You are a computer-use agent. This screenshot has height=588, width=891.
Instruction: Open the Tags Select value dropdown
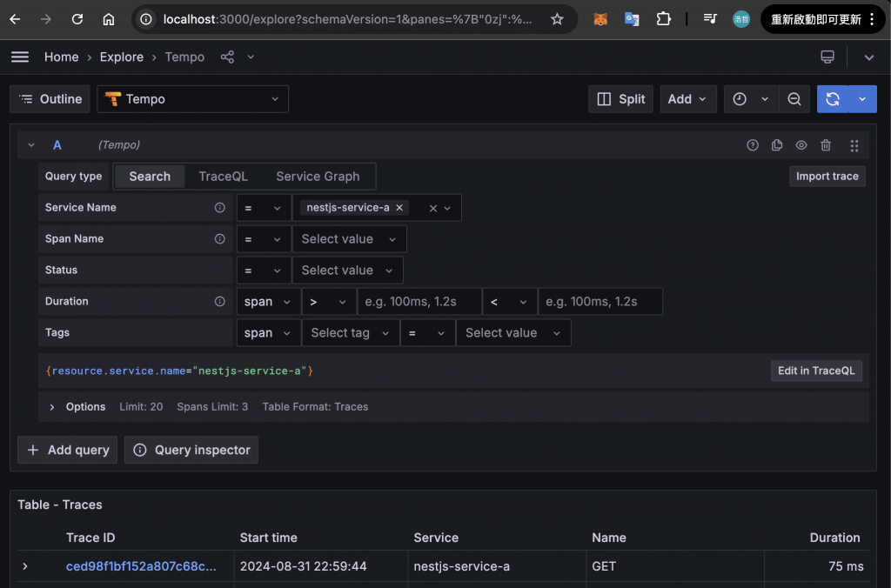(x=513, y=333)
